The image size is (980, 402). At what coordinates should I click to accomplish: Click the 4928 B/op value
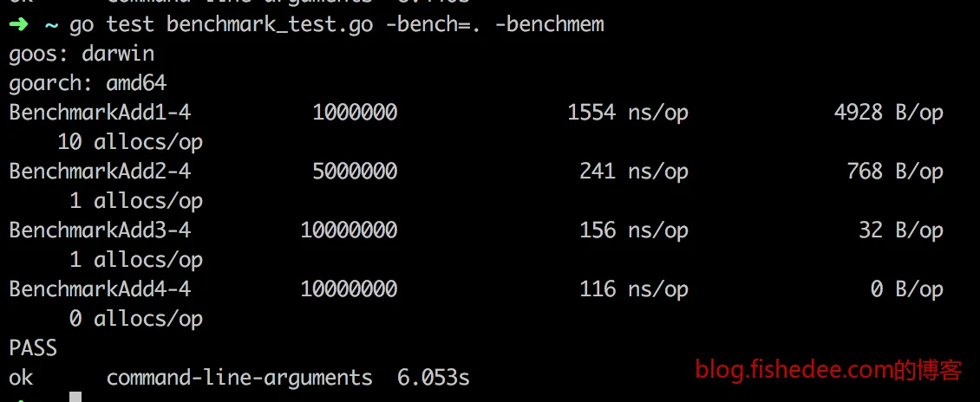[x=888, y=113]
